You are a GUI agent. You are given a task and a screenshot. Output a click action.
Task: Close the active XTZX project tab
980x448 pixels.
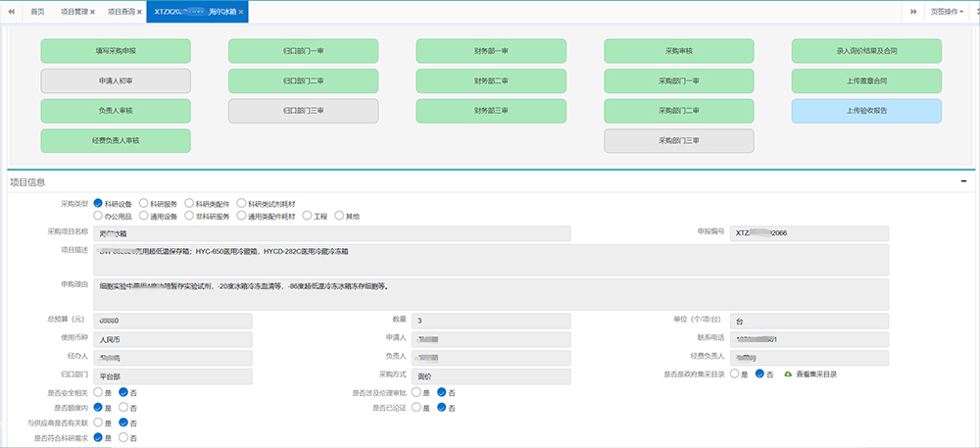coord(242,12)
